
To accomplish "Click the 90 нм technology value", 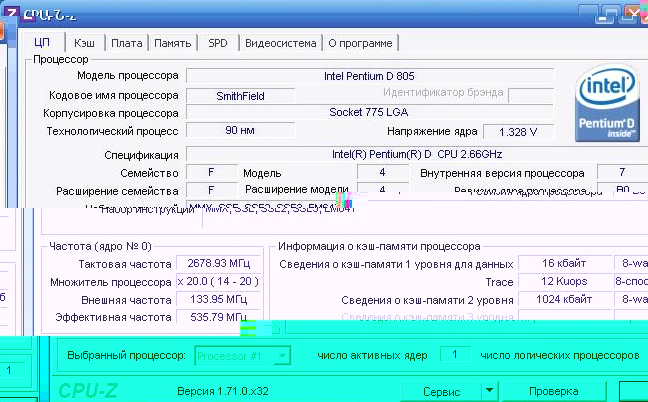I will 240,130.
